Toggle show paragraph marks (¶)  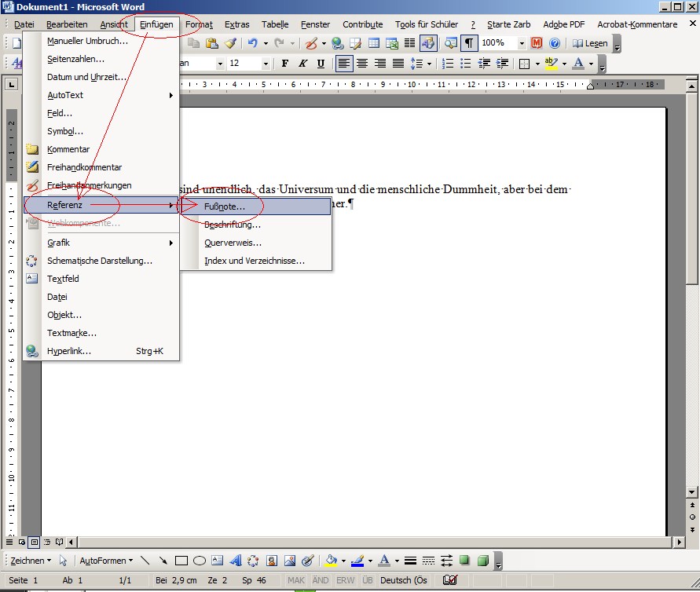click(x=469, y=43)
